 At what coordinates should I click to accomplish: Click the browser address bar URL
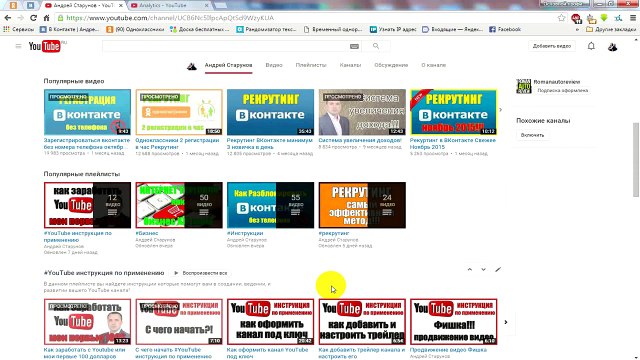pos(170,18)
